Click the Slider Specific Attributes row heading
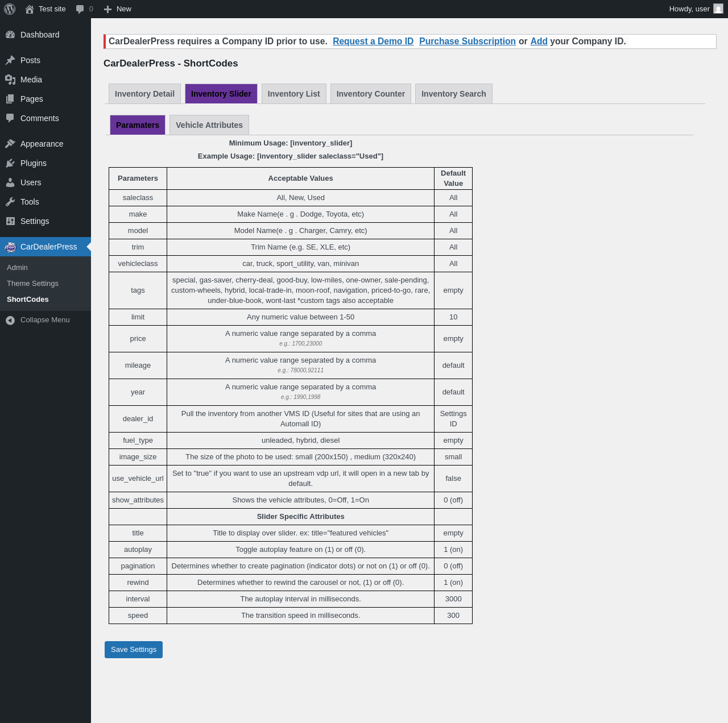The width and height of the screenshot is (728, 723). tap(300, 517)
